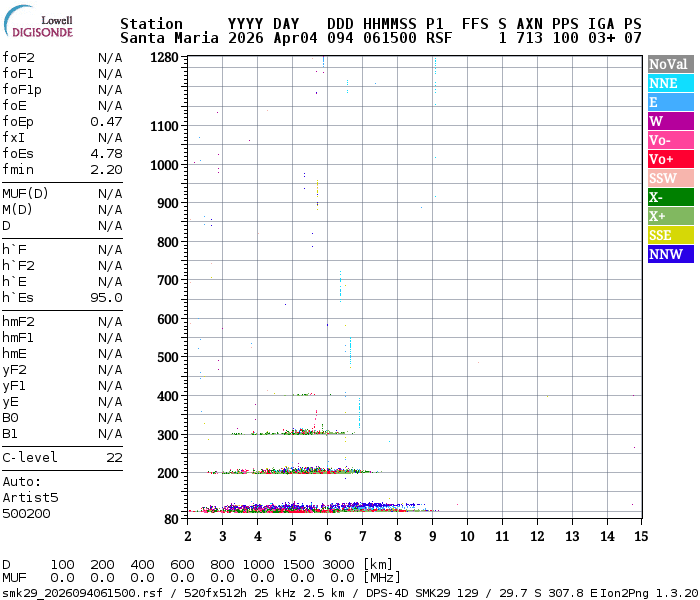
Task: Click the 15 MHz frequency axis label
Action: pyautogui.click(x=640, y=536)
